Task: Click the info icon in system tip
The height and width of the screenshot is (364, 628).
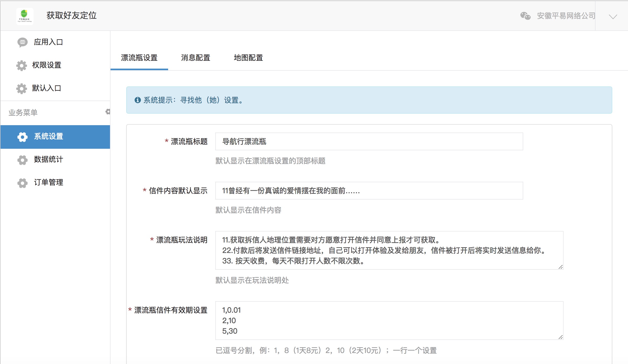Action: tap(137, 100)
